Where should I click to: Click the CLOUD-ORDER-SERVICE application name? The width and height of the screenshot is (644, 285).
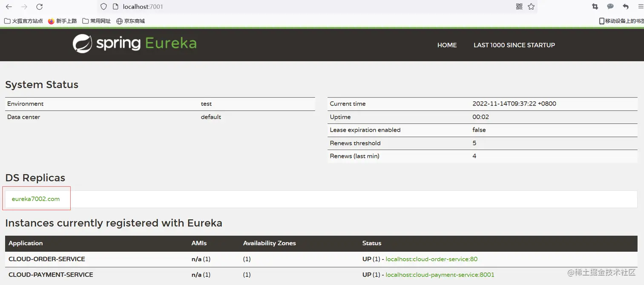tap(47, 259)
